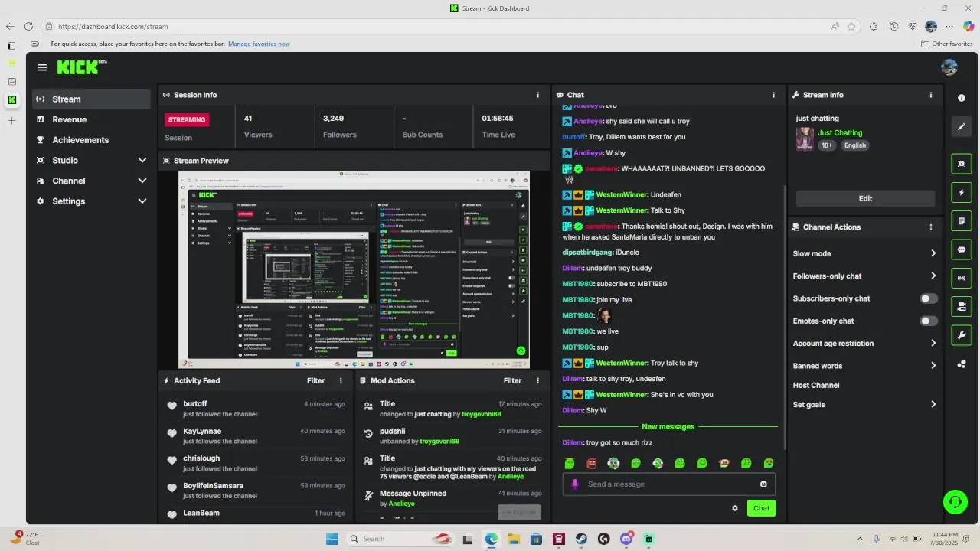Click the Send a message input field

670,484
